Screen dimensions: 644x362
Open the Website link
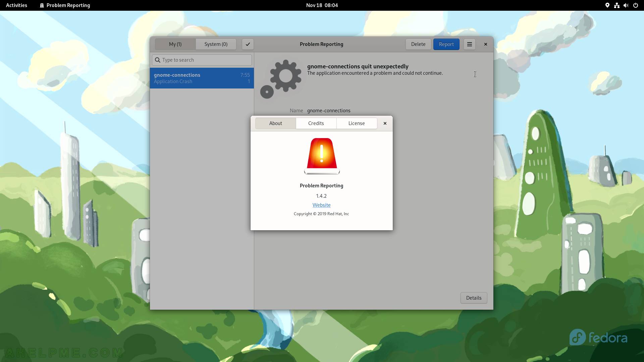321,205
